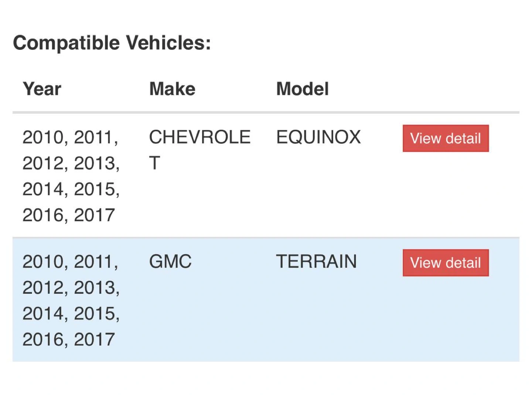This screenshot has height=395, width=532.
Task: Click year 2012 in the Equinox row
Action: click(43, 163)
